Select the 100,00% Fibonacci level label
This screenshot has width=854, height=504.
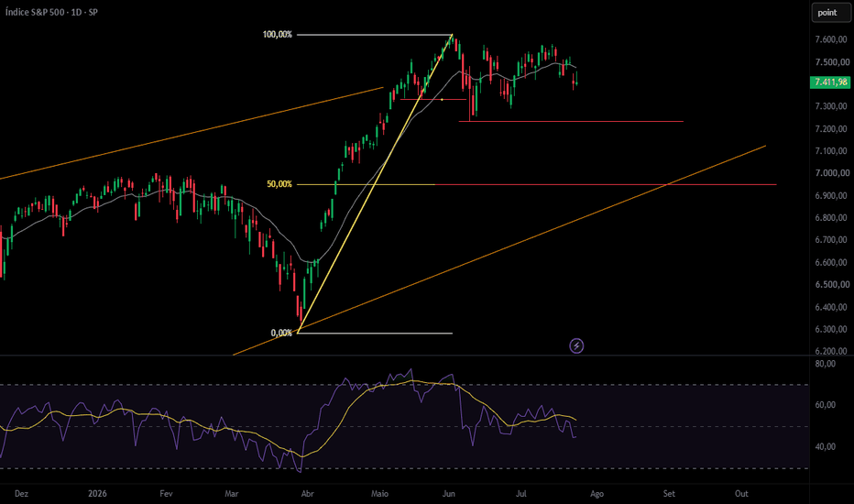(278, 34)
